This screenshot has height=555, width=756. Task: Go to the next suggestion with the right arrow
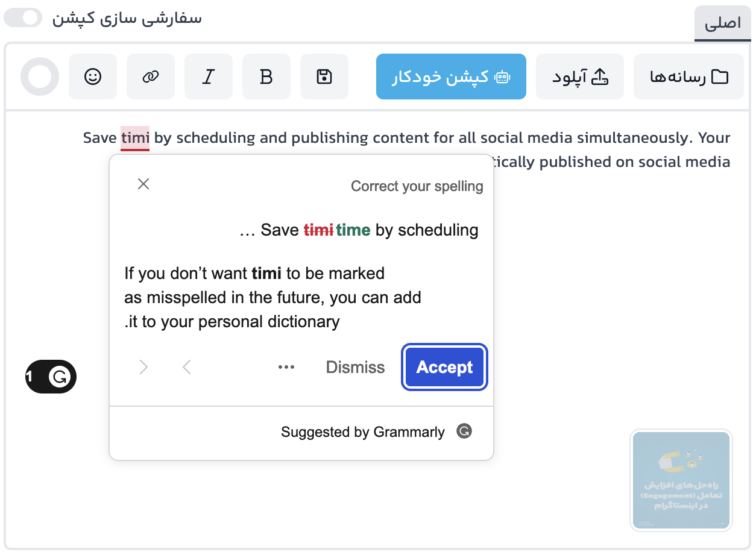pyautogui.click(x=143, y=367)
